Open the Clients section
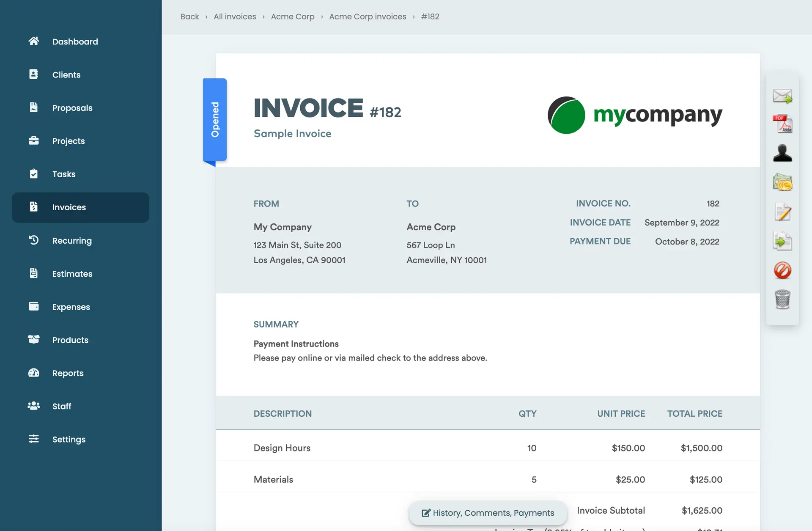This screenshot has height=531, width=812. pos(66,75)
